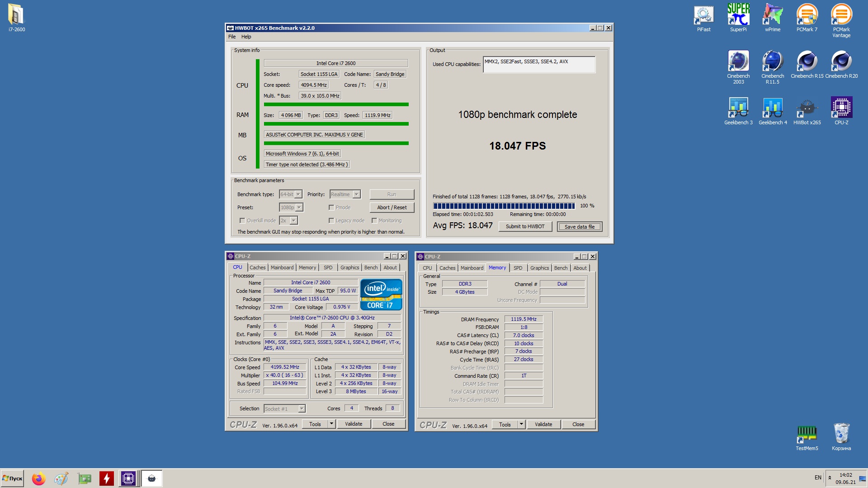
Task: Click the Used CPU capabilities text box
Action: (x=539, y=64)
